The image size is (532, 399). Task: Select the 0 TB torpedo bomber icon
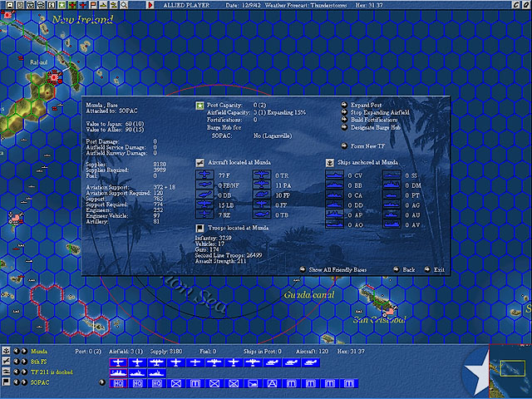tap(262, 214)
